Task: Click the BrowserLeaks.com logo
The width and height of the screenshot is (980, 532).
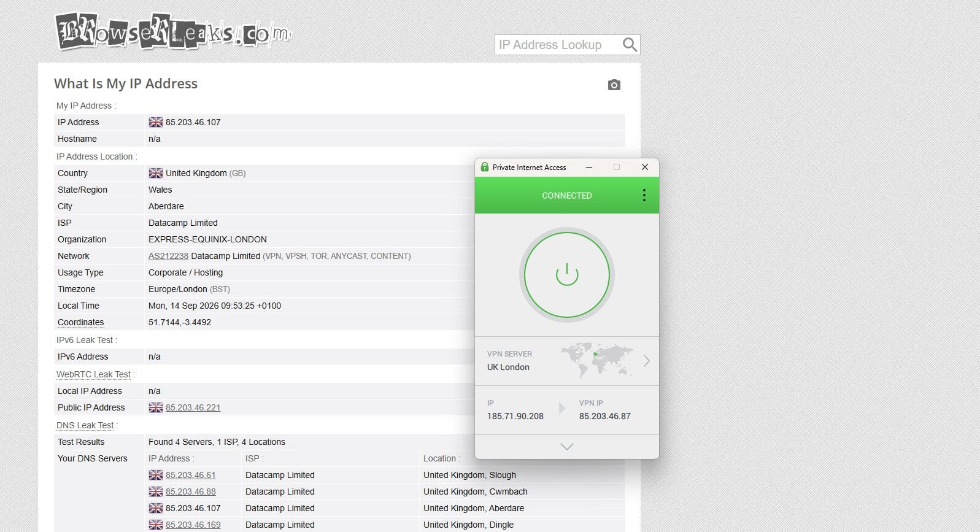Action: (x=174, y=31)
